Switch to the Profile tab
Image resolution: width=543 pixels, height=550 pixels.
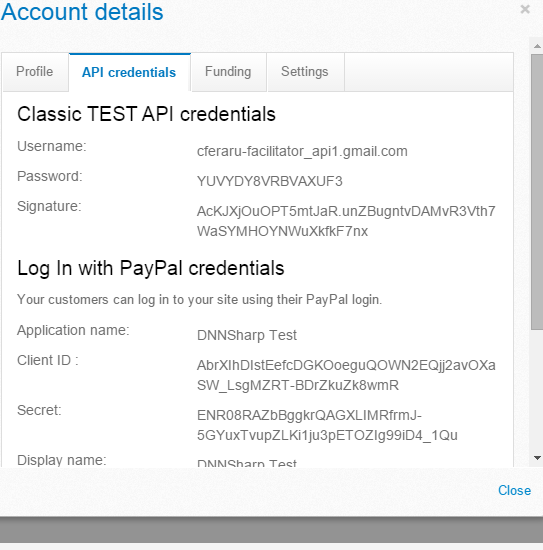(35, 72)
